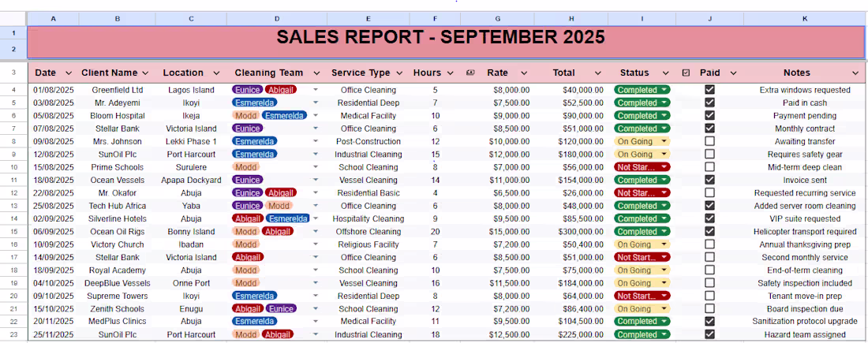Check Paid box for Mrs. Johnson
868x343 pixels.
tap(709, 141)
